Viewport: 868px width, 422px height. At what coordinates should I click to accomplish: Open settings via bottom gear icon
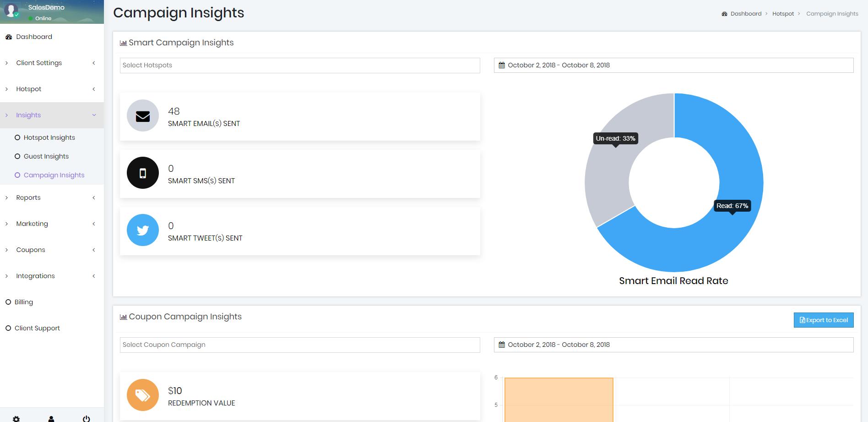tap(16, 418)
